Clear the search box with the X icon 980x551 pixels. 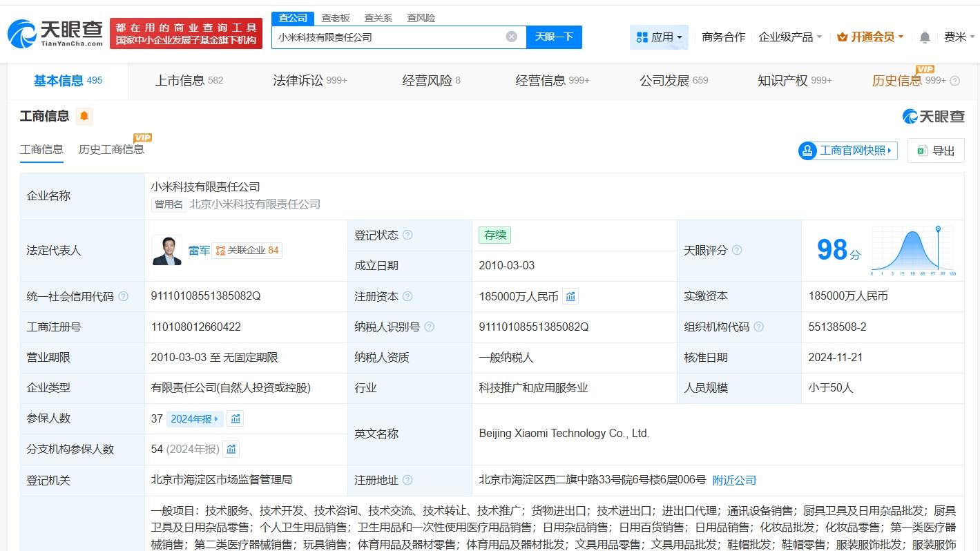[511, 37]
